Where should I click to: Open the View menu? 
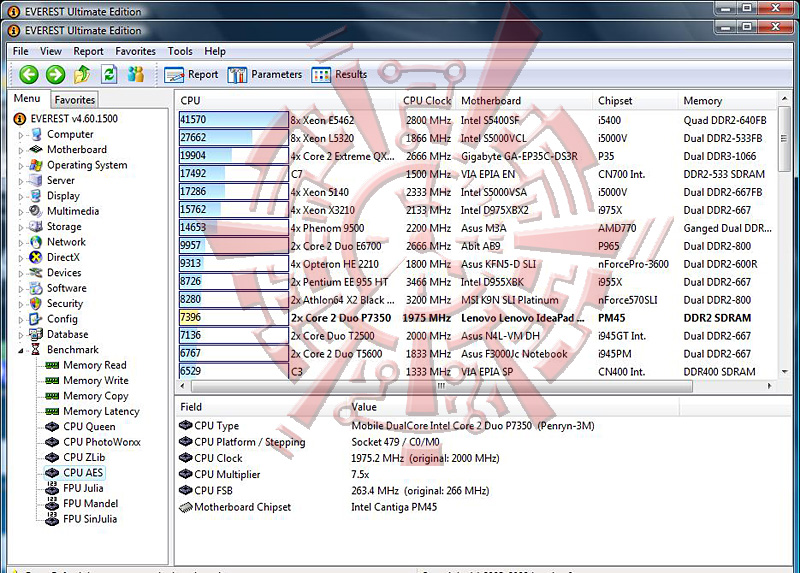coord(51,51)
